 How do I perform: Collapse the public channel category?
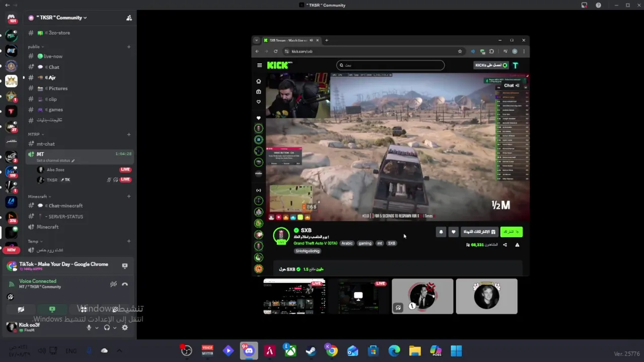(x=35, y=47)
